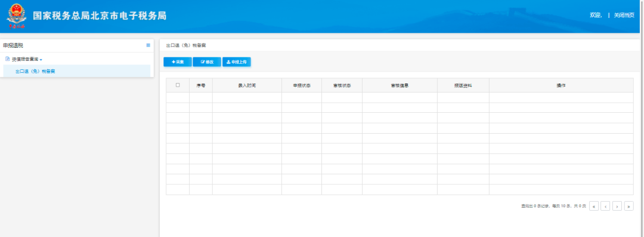
Task: Go to the next results page
Action: [617, 206]
